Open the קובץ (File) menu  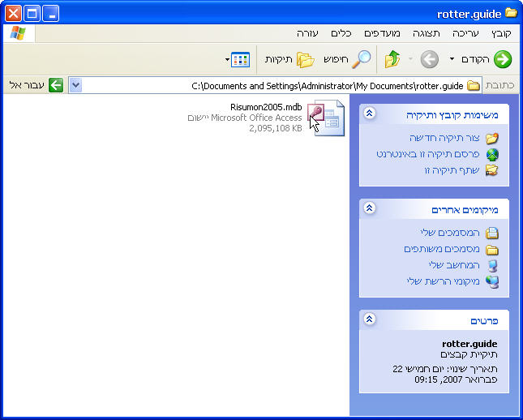click(x=501, y=33)
